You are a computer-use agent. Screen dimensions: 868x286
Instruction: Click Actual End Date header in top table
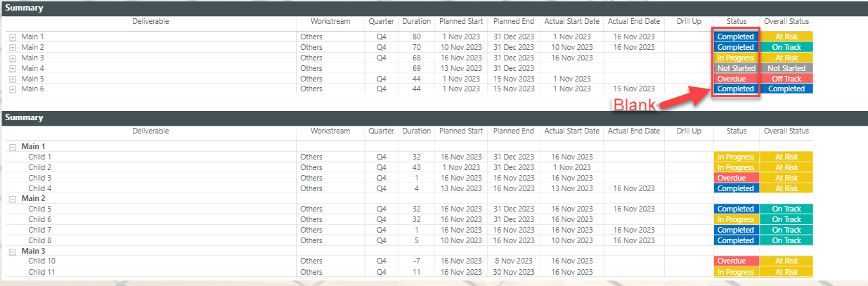tap(634, 21)
